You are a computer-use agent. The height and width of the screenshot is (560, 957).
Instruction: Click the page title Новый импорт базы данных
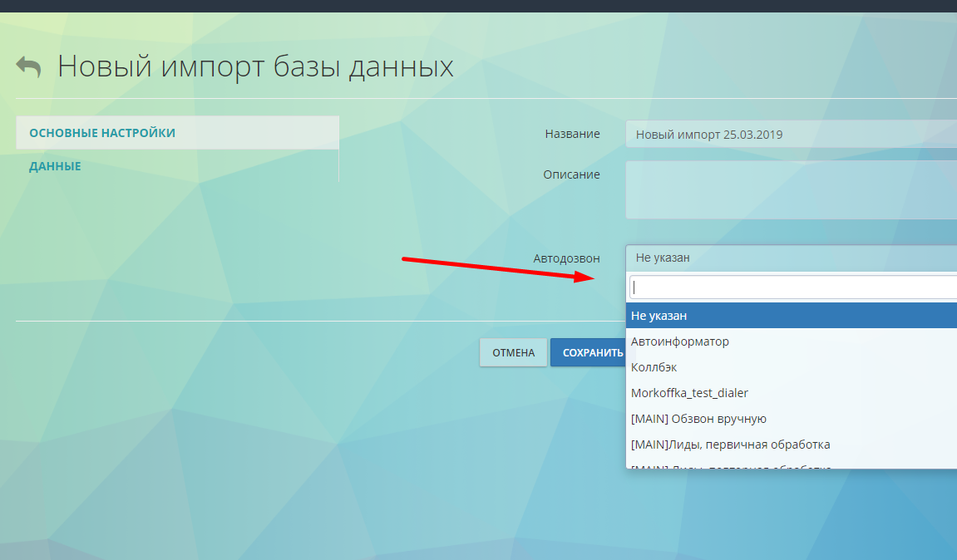click(x=254, y=66)
